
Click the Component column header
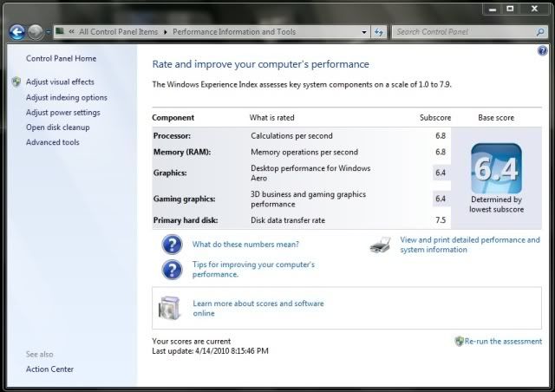coord(173,118)
